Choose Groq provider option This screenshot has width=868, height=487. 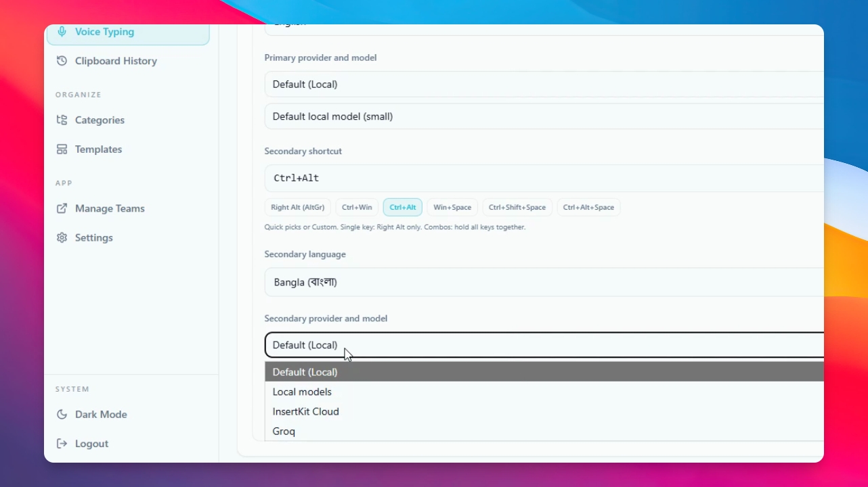tap(544, 431)
